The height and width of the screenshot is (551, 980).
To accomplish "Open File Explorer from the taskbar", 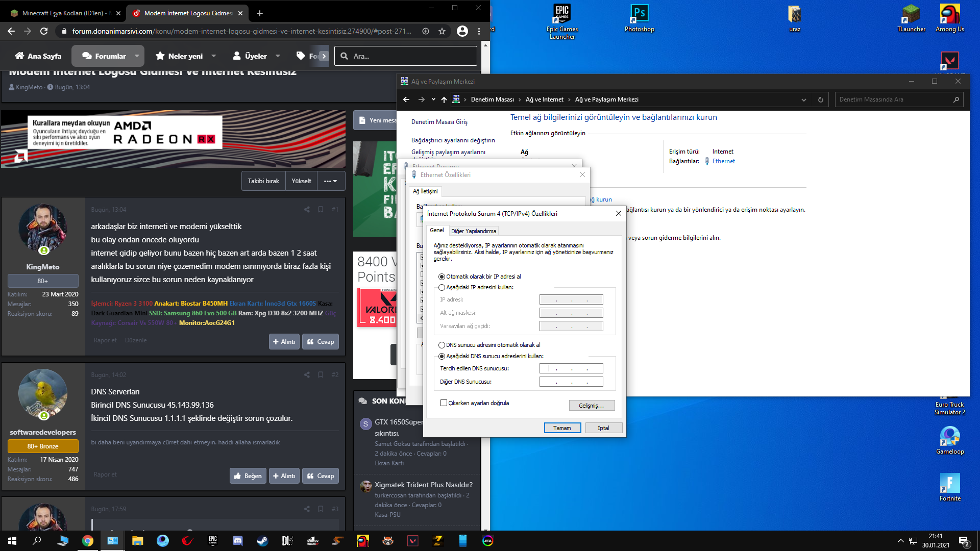I will pyautogui.click(x=137, y=541).
